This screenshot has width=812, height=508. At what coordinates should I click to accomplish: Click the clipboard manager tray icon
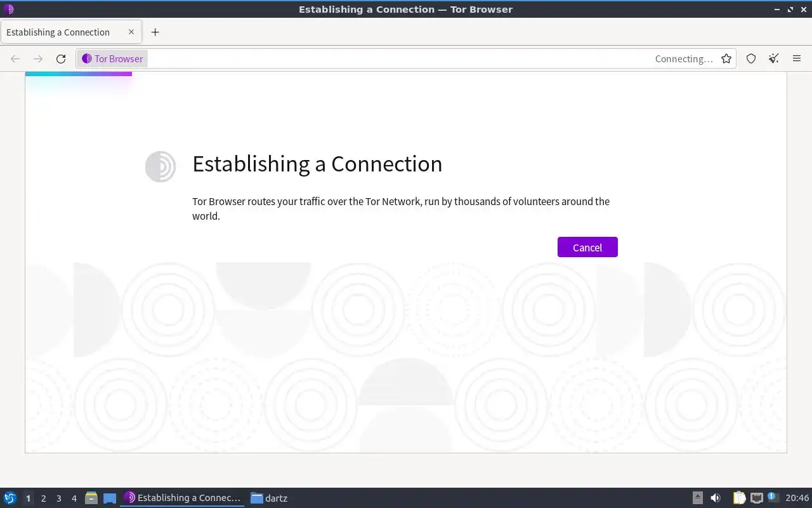coord(740,498)
